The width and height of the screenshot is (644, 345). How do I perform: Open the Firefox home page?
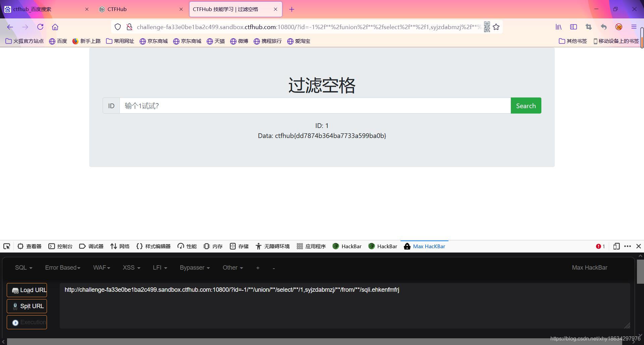coord(55,27)
